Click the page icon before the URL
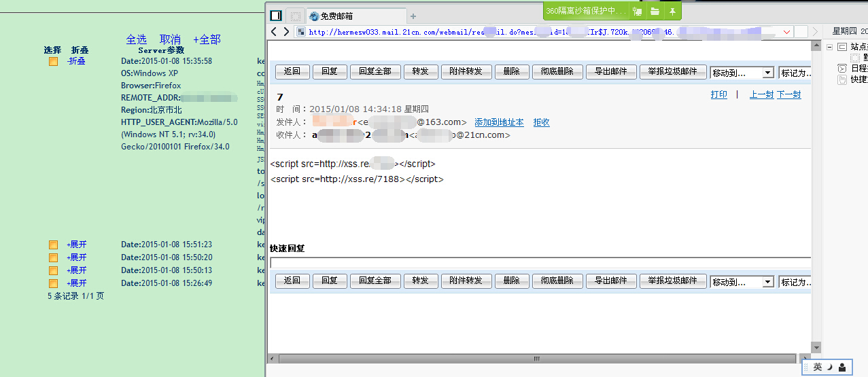This screenshot has height=377, width=868. click(x=301, y=32)
